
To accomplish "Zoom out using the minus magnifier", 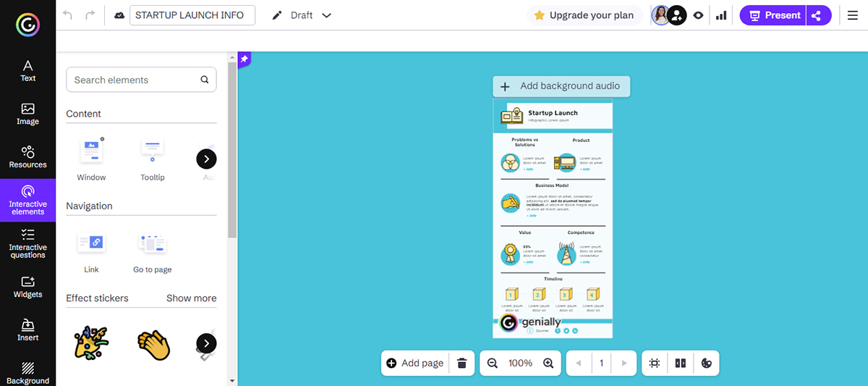I will point(493,363).
